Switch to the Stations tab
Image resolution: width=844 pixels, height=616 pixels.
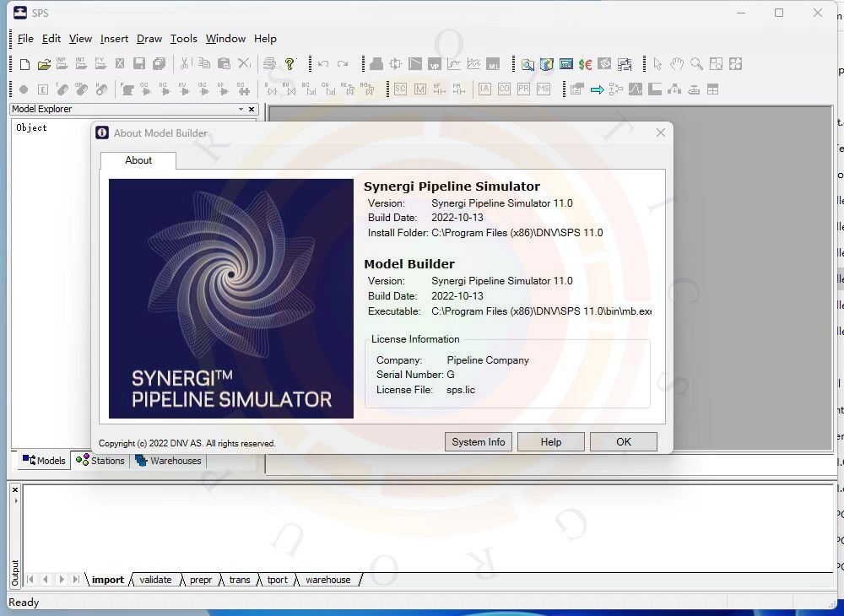click(x=100, y=461)
